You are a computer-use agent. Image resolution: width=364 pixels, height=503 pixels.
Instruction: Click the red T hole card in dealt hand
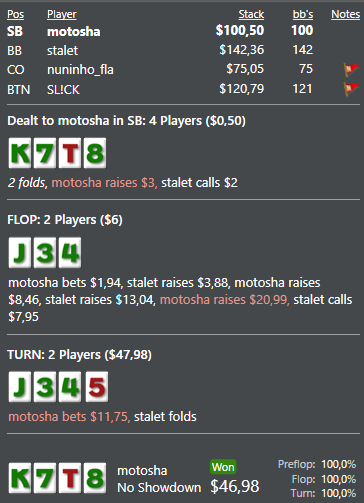[70, 153]
